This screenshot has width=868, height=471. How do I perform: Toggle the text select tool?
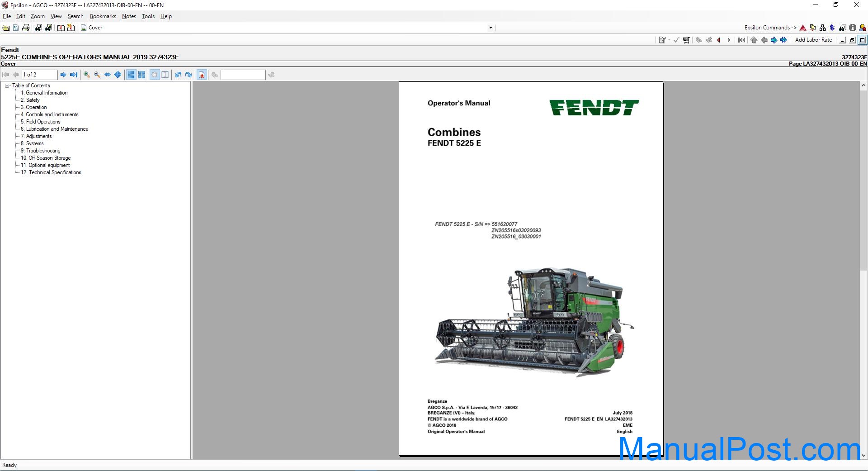point(165,75)
